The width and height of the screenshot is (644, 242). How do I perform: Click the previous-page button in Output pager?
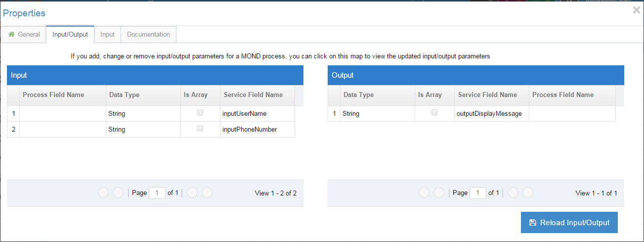point(439,193)
